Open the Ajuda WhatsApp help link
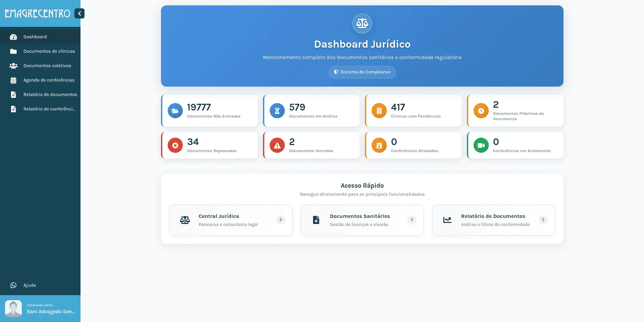This screenshot has height=322, width=644. tap(30, 285)
